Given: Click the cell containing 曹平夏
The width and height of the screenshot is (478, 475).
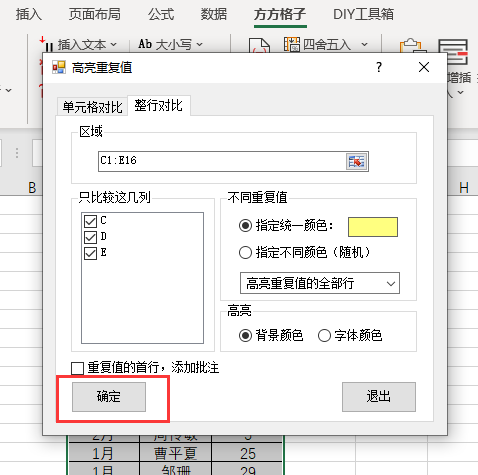Looking at the screenshot, I should click(x=175, y=453).
